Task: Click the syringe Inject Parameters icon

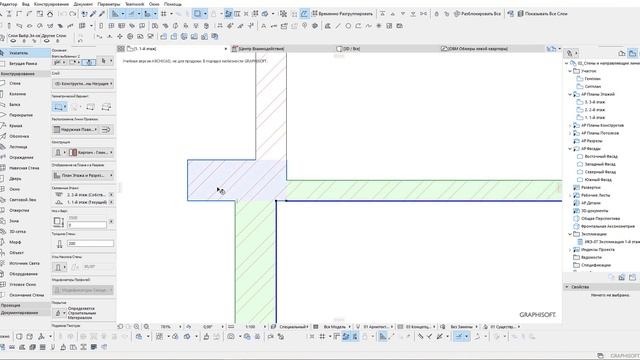Action: [102, 14]
